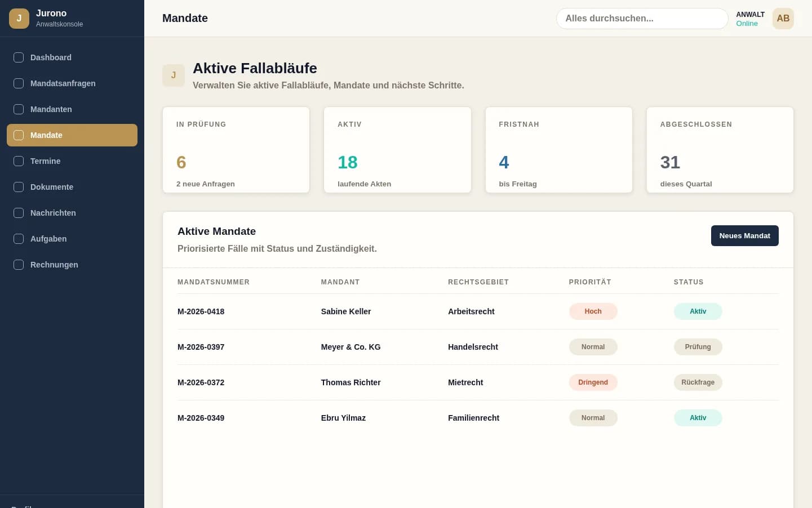Screen dimensions: 812x508
Task: Click the Mandanten sidebar icon
Action: [x=19, y=109]
